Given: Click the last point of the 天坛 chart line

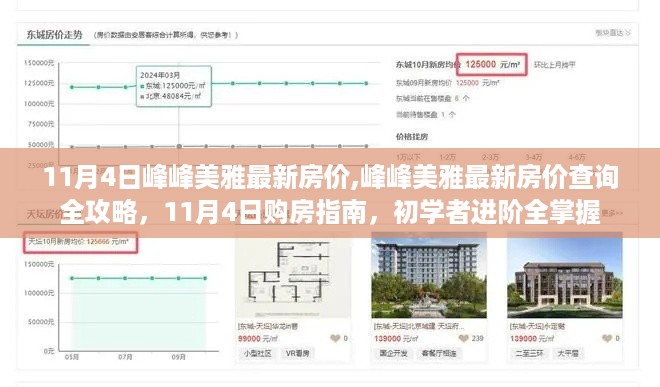Looking at the screenshot, I should (205, 278).
